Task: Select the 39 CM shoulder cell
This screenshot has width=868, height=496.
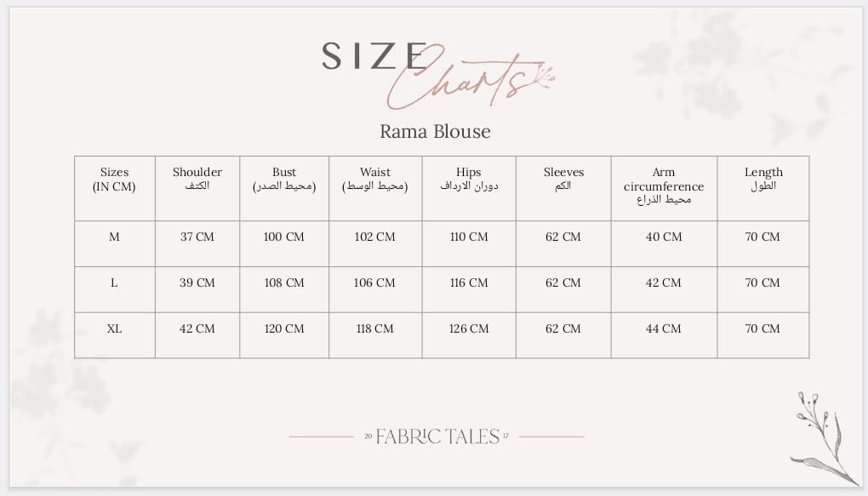Action: click(x=197, y=283)
